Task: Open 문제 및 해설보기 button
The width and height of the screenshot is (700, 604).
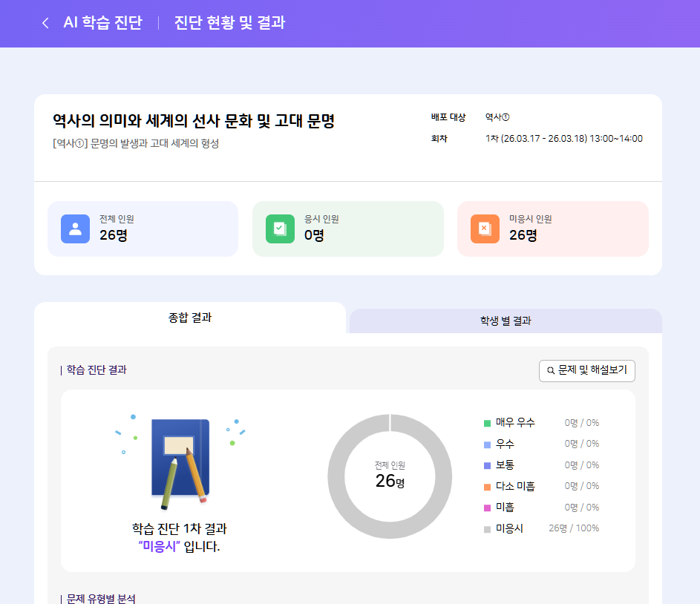Action: 586,370
